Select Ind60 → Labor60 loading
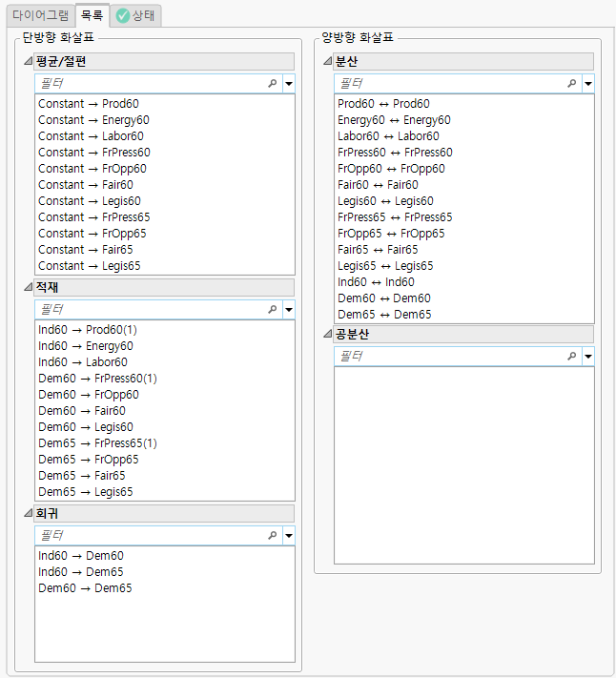616x678 pixels. (165, 362)
